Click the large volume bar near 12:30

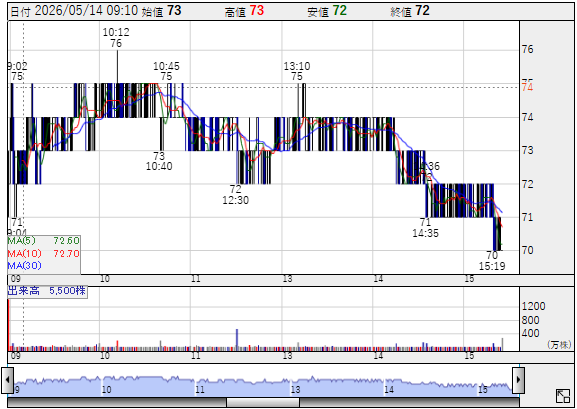click(237, 339)
